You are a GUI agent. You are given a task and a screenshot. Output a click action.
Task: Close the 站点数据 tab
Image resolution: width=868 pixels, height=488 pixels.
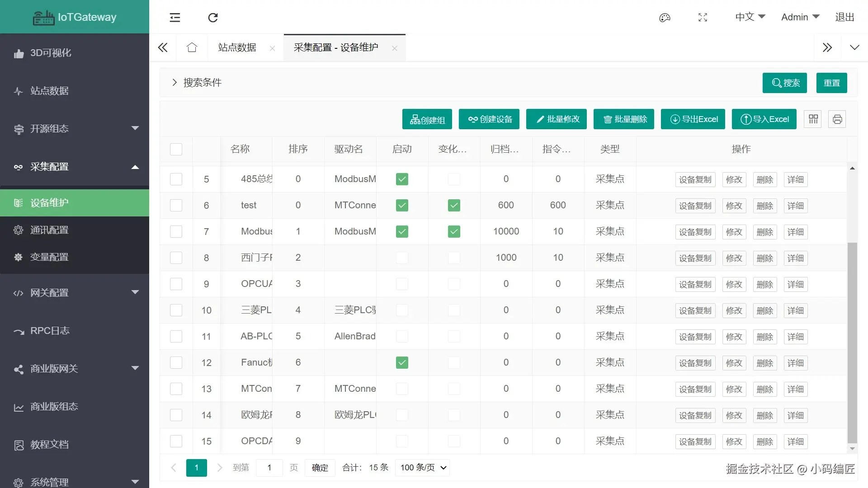pos(272,48)
